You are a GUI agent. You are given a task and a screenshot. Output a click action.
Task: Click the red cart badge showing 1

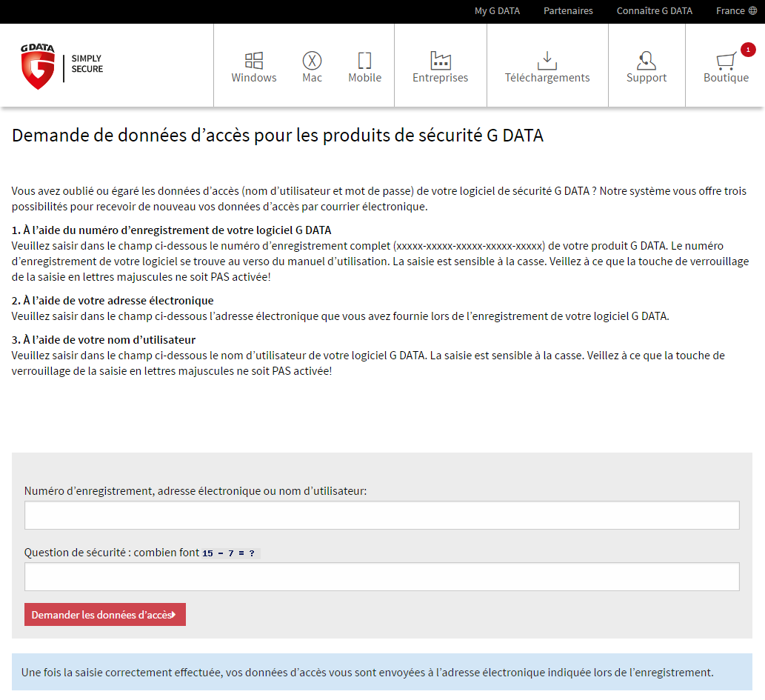pos(748,50)
